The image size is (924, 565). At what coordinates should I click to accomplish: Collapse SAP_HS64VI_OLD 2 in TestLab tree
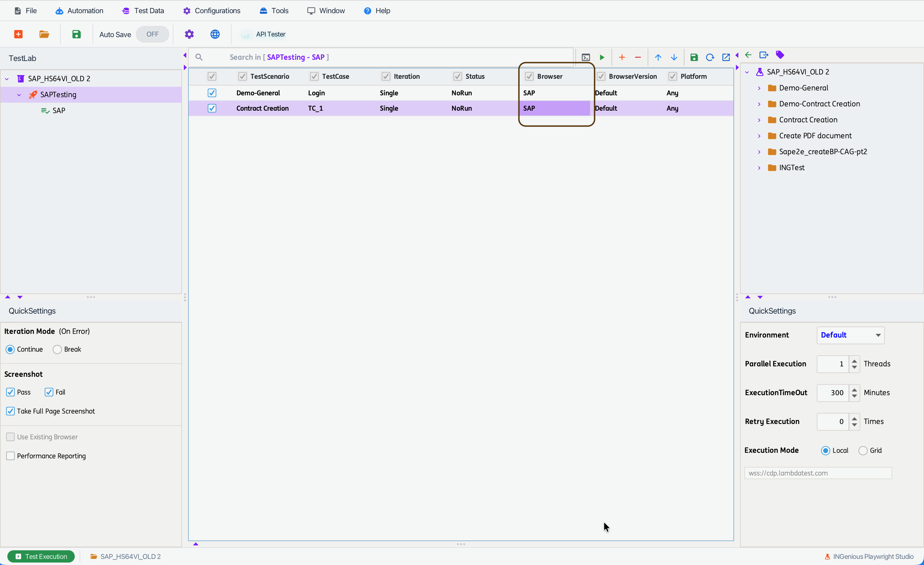pos(7,79)
